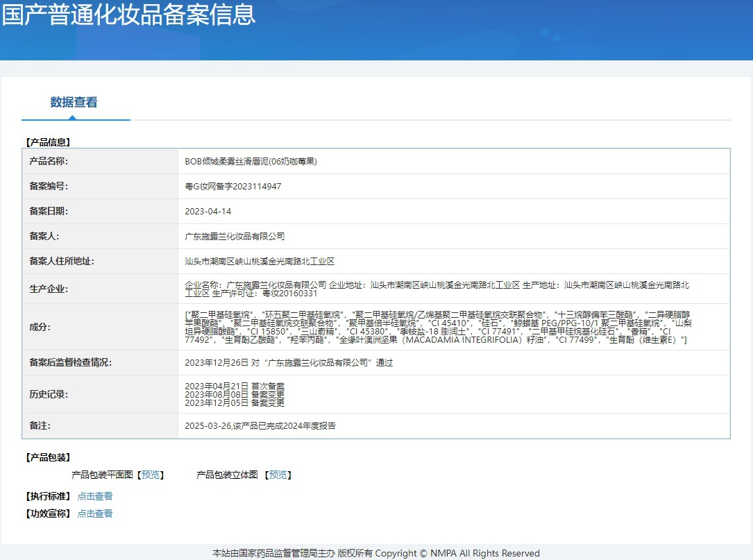The width and height of the screenshot is (753, 560).
Task: Click history entry 2023年08月08日 备案变更
Action: 235,394
